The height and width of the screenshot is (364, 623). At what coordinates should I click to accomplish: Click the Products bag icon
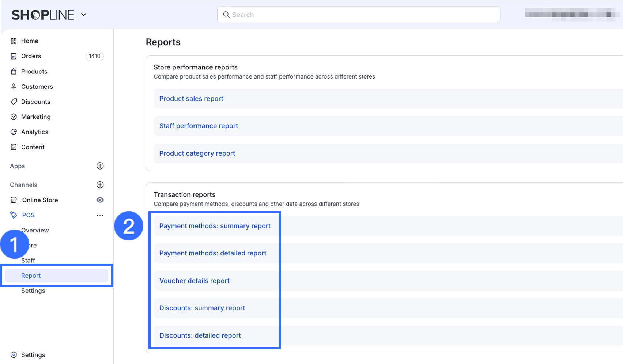coord(14,72)
